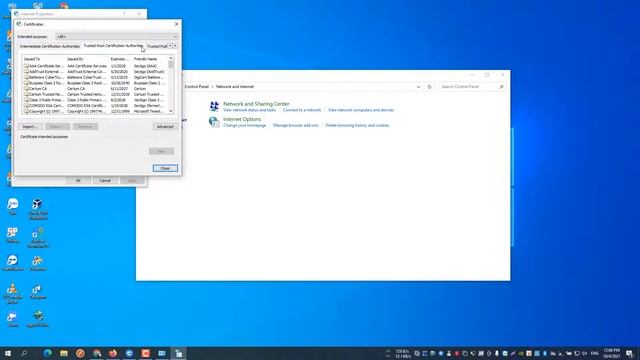
Task: Open the Intended purpose dropdown
Action: pos(117,36)
